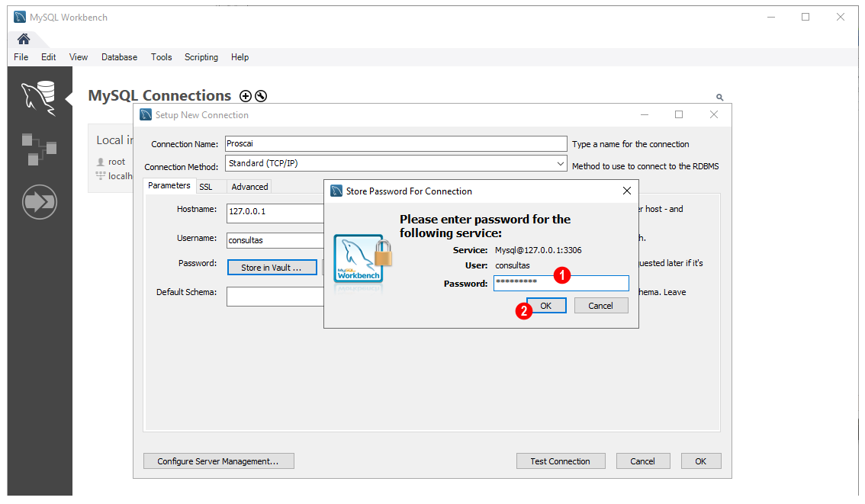This screenshot has height=504, width=865.
Task: Open the Edit menu
Action: (x=49, y=57)
